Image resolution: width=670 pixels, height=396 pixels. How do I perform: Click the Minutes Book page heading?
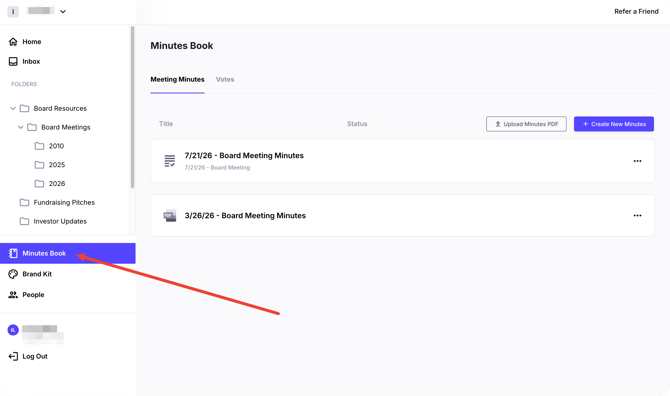(x=182, y=46)
